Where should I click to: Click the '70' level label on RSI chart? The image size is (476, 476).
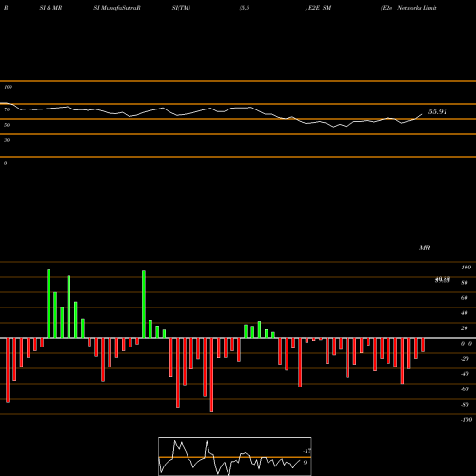click(7, 109)
